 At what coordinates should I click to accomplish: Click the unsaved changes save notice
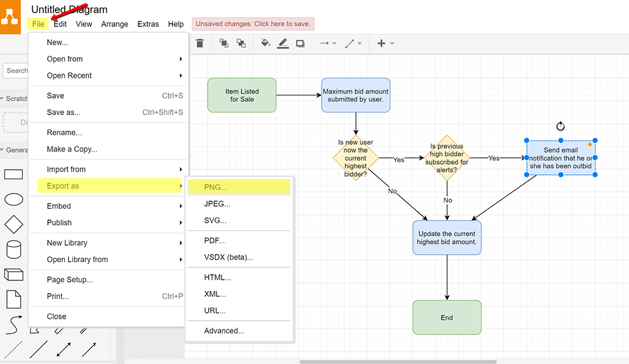(253, 24)
